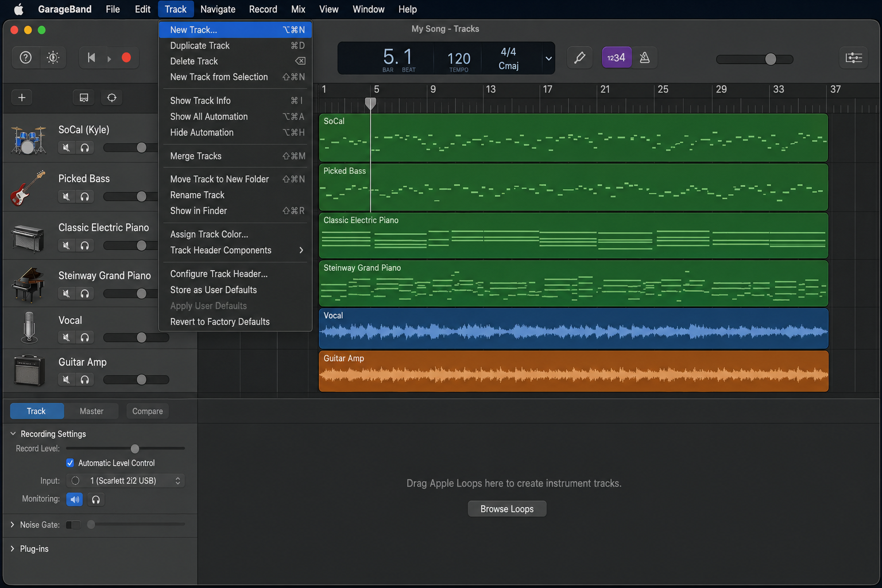Click bar 17 on the ruler

548,90
